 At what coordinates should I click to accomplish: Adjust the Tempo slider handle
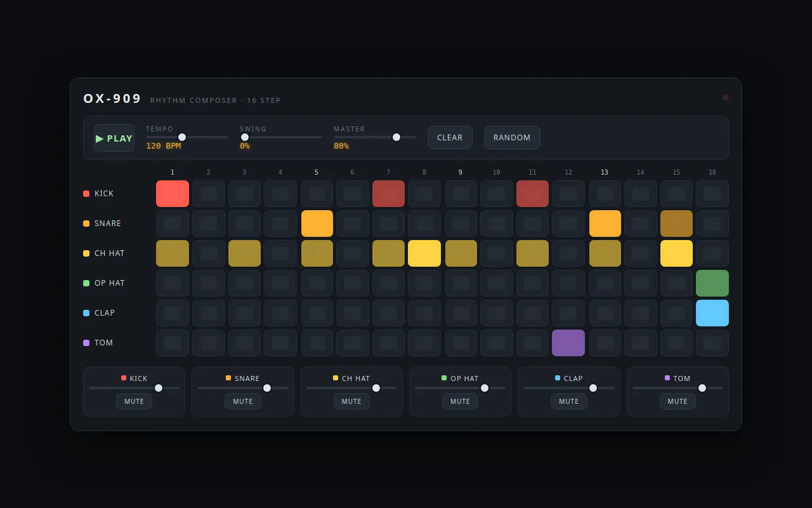(182, 137)
